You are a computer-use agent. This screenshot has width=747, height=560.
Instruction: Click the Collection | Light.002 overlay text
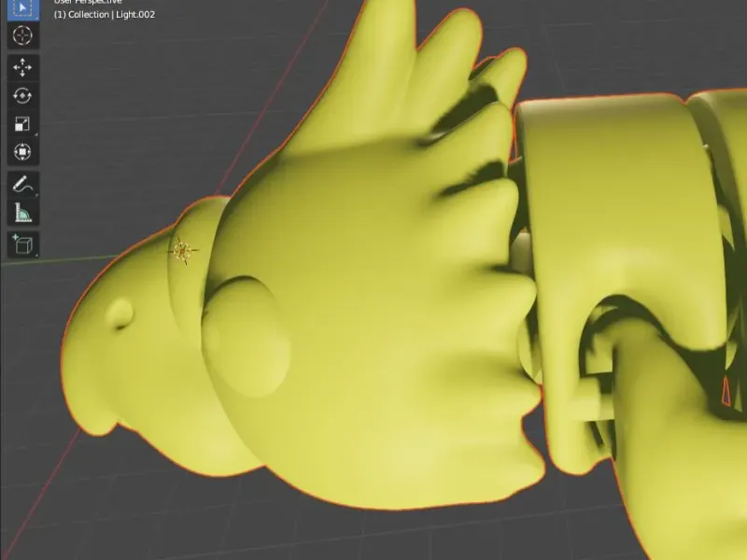tap(105, 14)
